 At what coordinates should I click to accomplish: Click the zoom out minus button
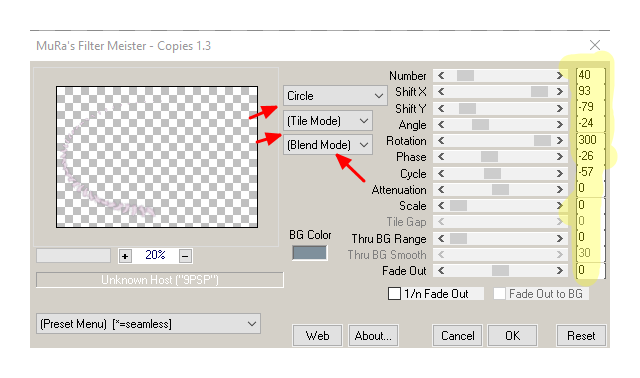[x=185, y=256]
